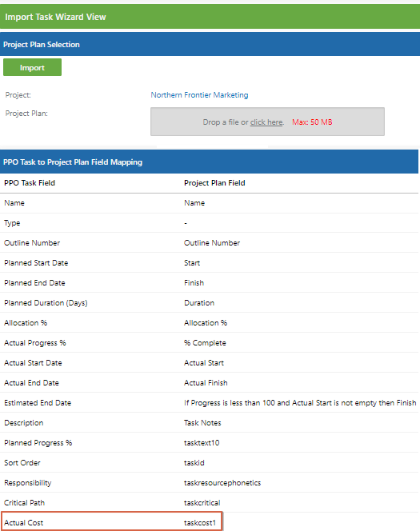Click the PPO Task to Project Plan Field Mapping header

click(x=210, y=162)
